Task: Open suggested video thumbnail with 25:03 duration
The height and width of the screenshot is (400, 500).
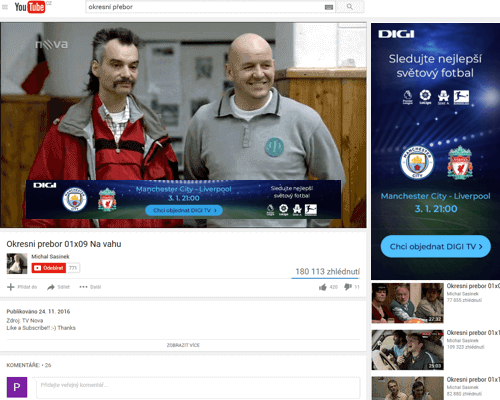Action: (x=408, y=350)
